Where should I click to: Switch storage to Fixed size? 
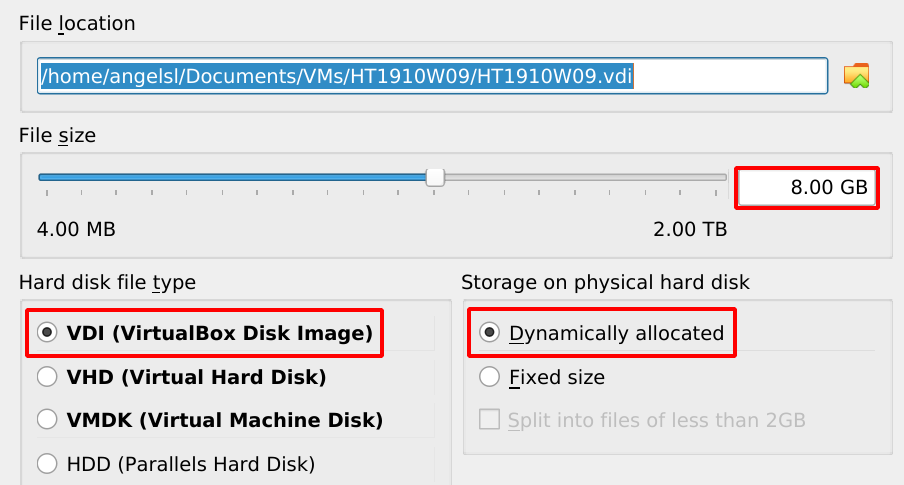[490, 377]
